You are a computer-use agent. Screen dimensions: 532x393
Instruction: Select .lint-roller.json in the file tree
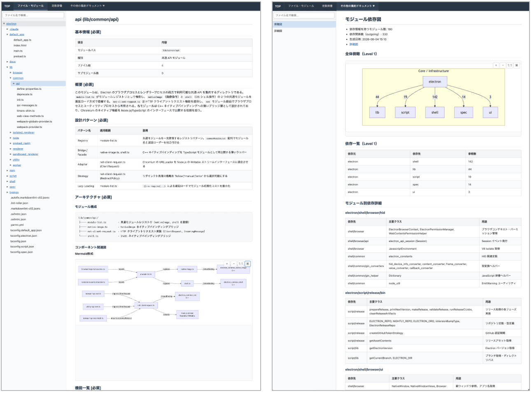point(19,203)
